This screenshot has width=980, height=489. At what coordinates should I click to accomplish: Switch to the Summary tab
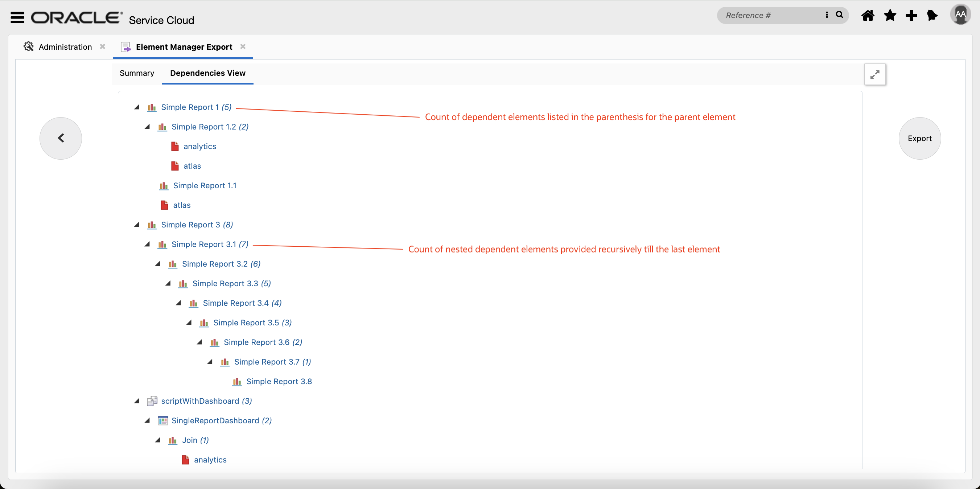[x=137, y=73]
